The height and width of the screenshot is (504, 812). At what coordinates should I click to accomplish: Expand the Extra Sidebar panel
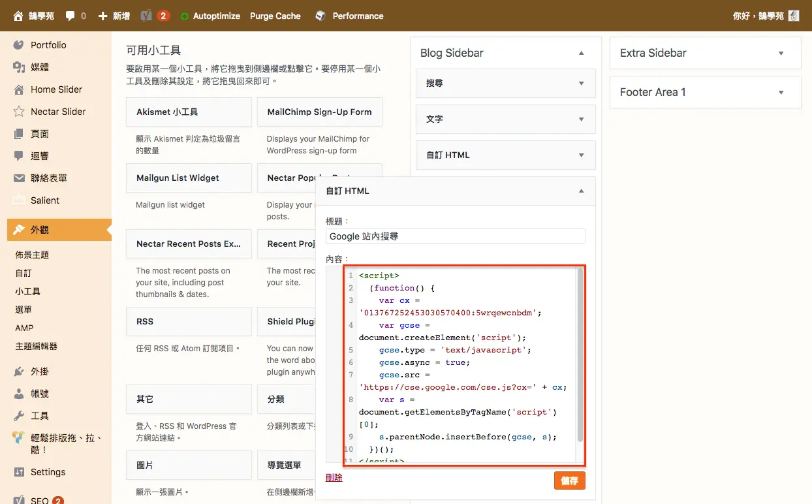[781, 53]
